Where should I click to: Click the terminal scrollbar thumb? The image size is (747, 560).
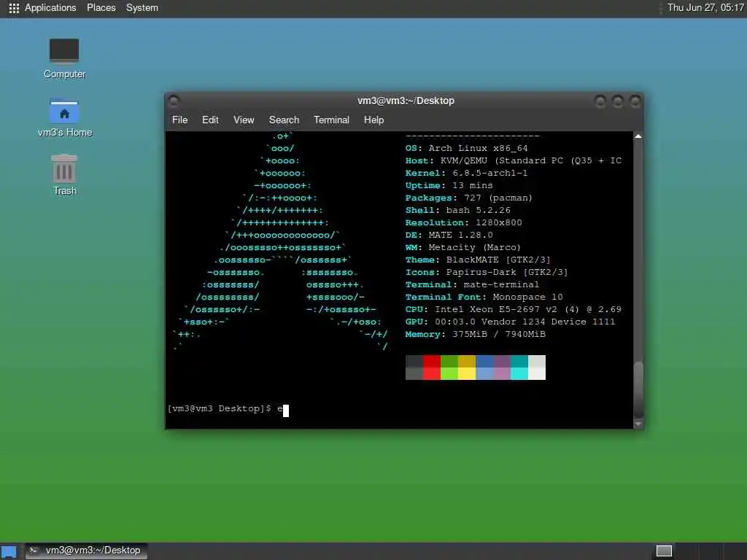(638, 389)
